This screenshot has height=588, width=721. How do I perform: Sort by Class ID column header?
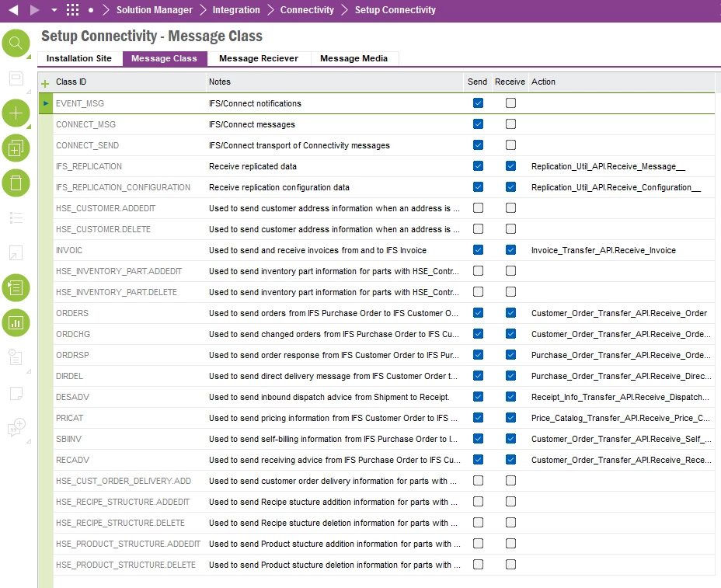point(71,82)
